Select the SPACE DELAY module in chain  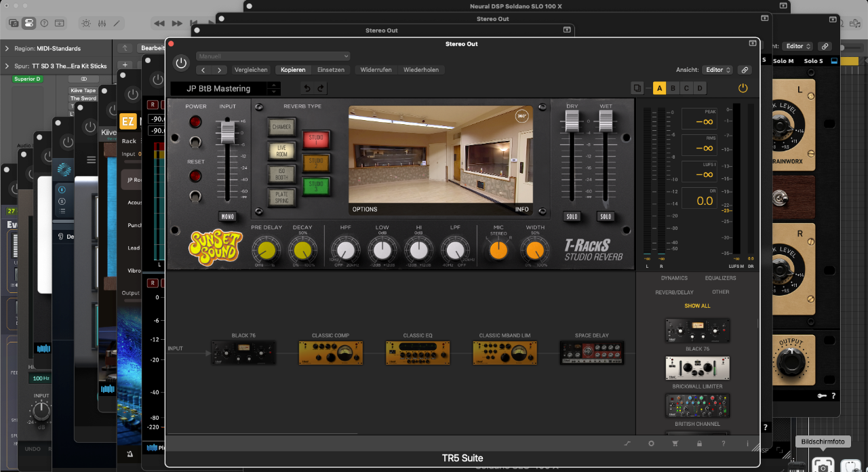click(x=592, y=353)
